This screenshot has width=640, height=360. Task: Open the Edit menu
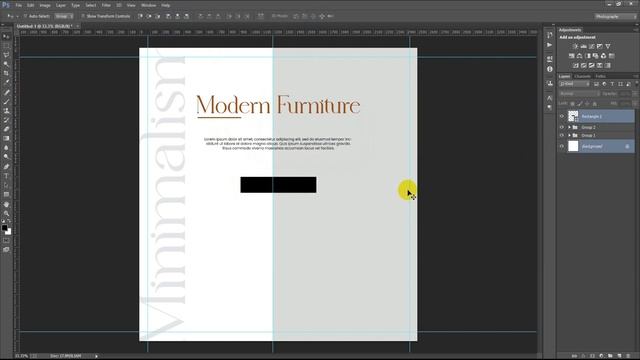coord(31,5)
